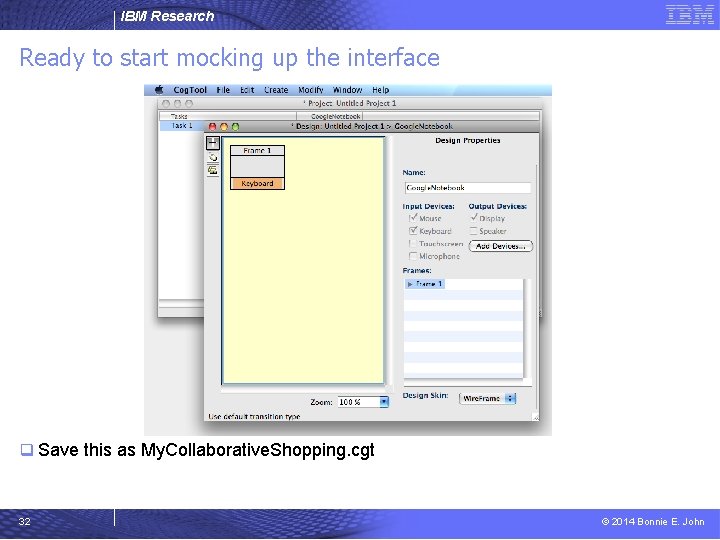This screenshot has width=720, height=540.
Task: Click Tasks column header in Project window
Action: coord(227,116)
